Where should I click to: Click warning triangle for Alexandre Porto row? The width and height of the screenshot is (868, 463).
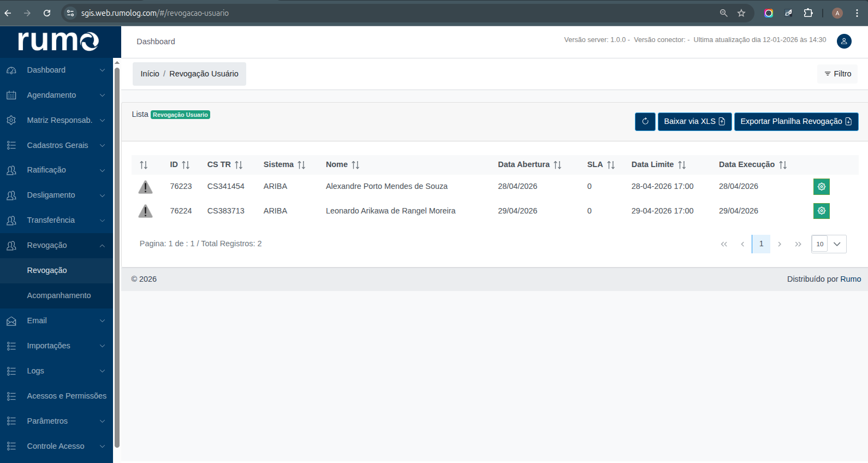(x=145, y=187)
